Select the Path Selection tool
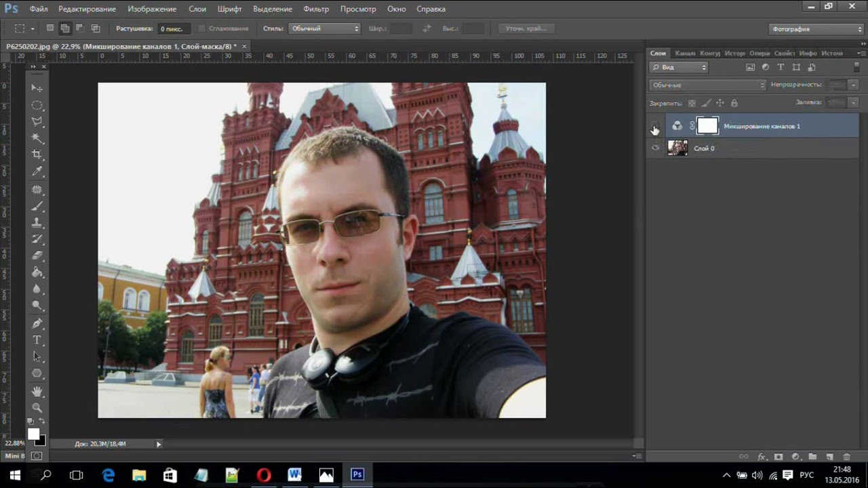 37,357
